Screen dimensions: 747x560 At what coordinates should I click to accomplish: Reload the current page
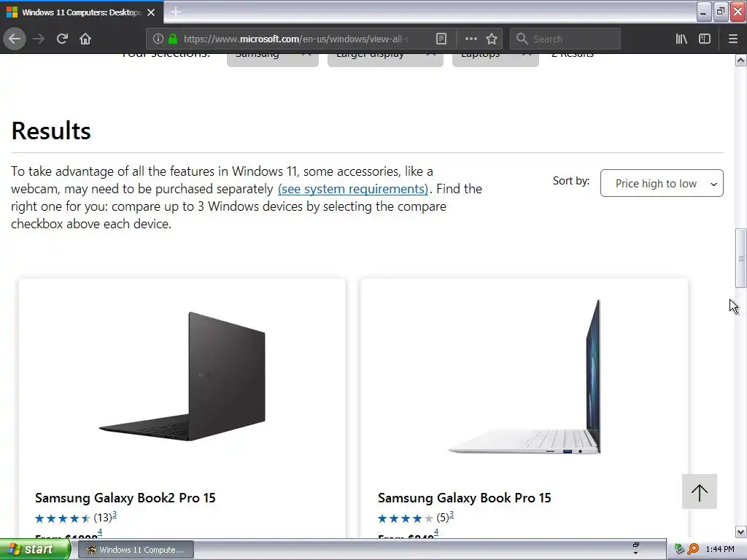pyautogui.click(x=62, y=39)
